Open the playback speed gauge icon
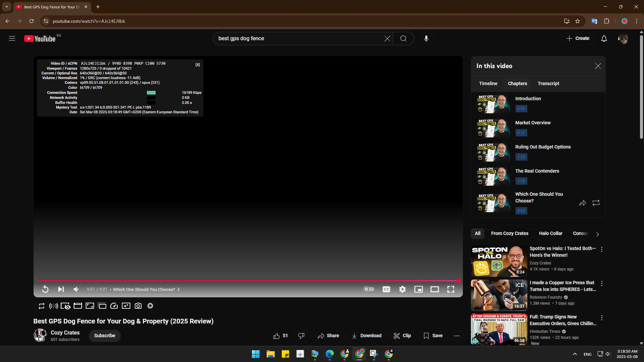644x362 pixels. coord(114,306)
